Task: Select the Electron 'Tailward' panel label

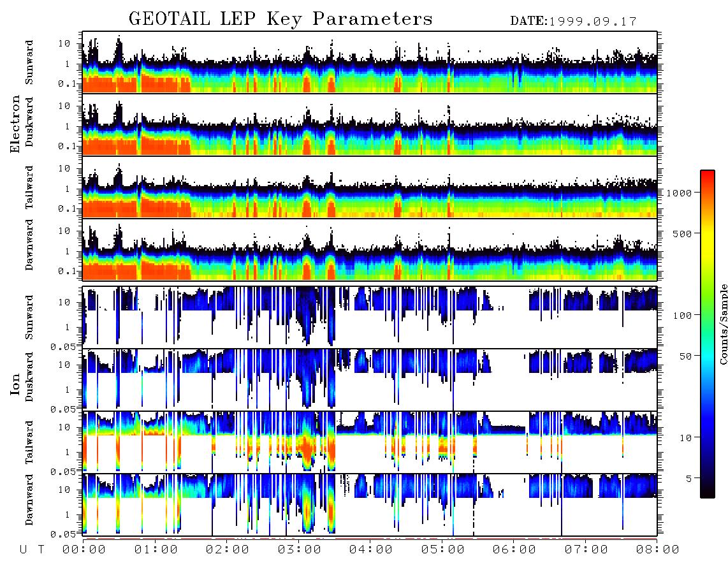Action: click(x=29, y=187)
